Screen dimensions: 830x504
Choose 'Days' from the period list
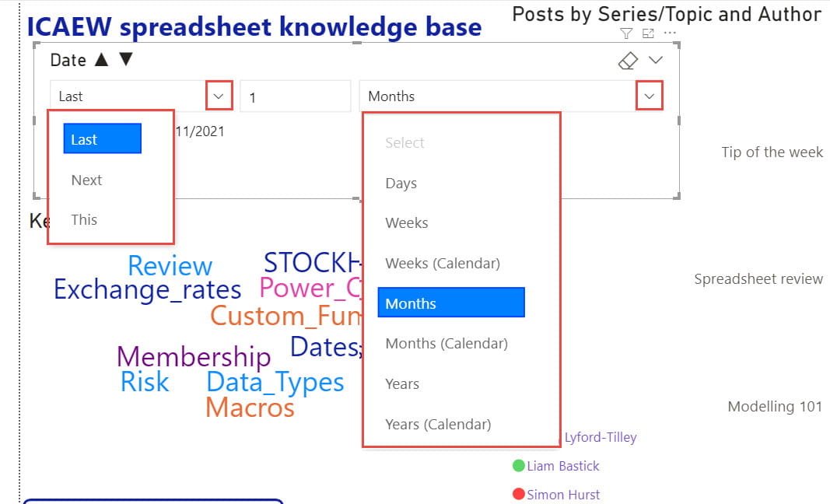401,184
